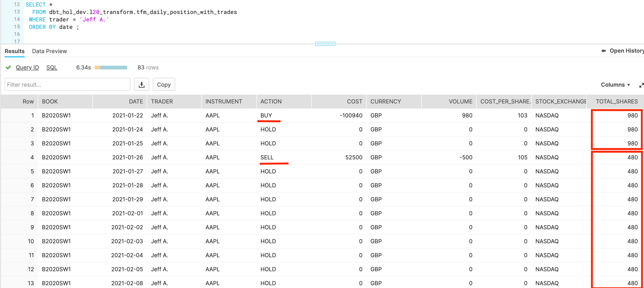This screenshot has height=288, width=644.
Task: Click the editor-results pane resize handle
Action: coord(325,44)
